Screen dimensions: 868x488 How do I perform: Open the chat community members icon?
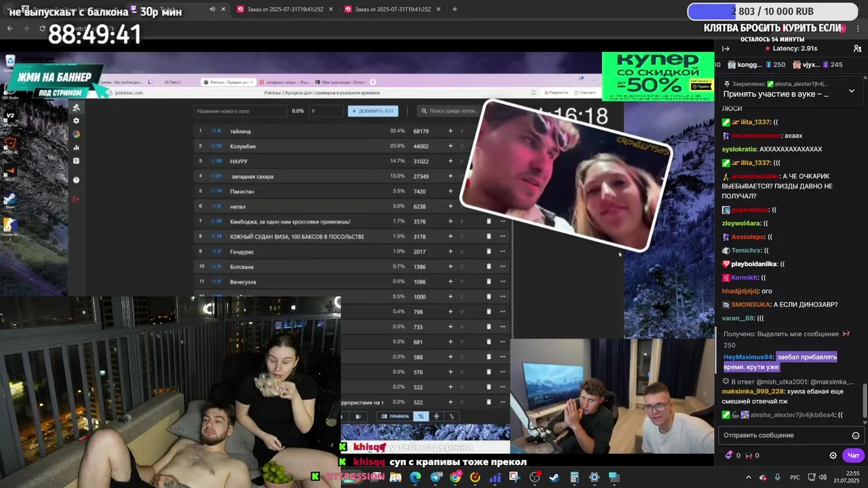tap(857, 49)
